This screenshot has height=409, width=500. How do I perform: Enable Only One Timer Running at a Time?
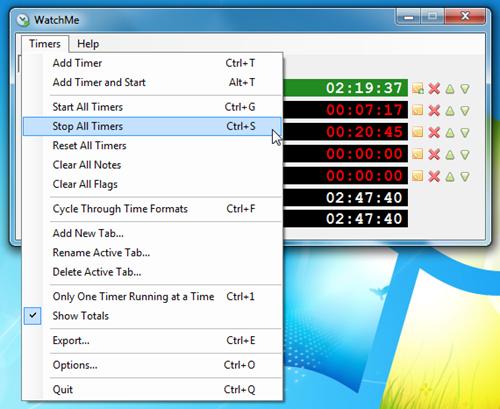153,296
